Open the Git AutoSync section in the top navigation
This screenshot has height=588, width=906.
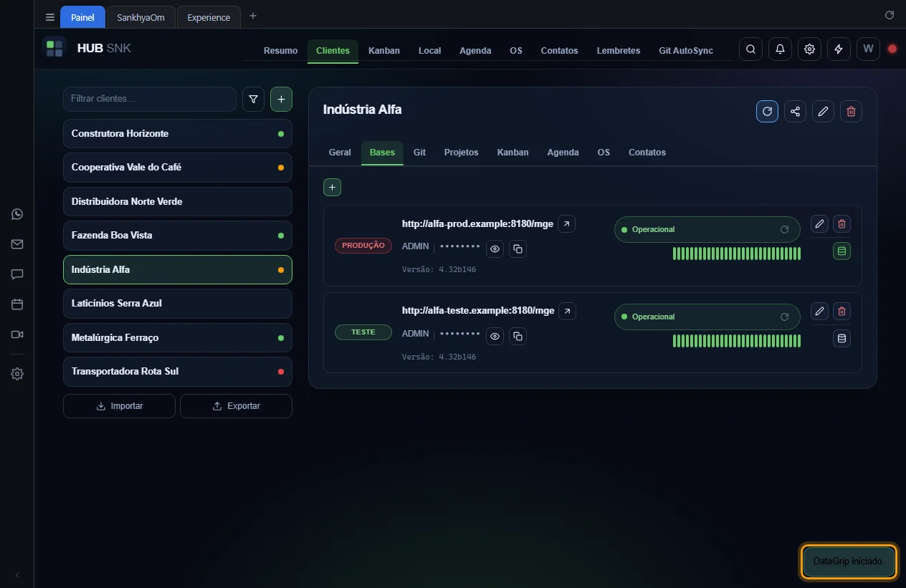686,51
